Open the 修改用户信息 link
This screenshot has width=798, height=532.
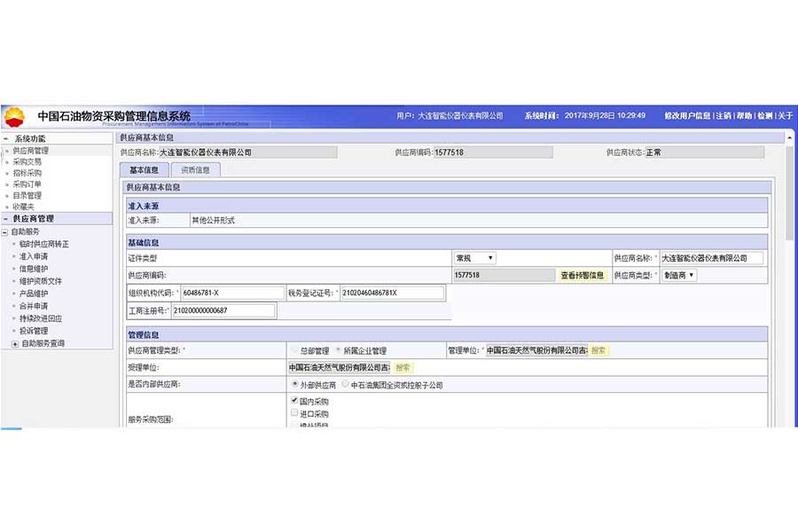[x=687, y=116]
